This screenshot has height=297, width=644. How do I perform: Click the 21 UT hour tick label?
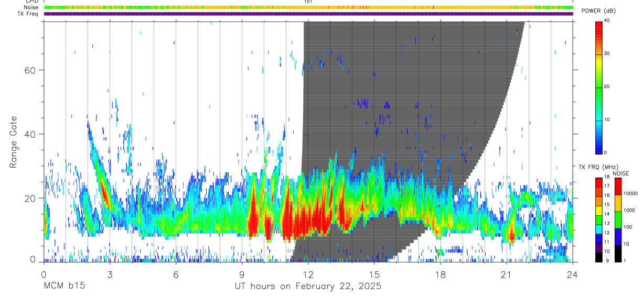(506, 274)
